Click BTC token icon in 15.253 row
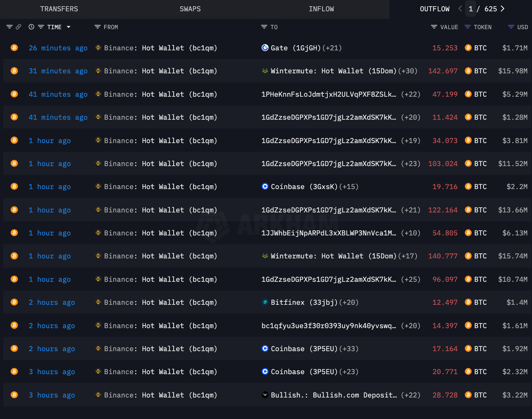This screenshot has height=419, width=532. (468, 48)
